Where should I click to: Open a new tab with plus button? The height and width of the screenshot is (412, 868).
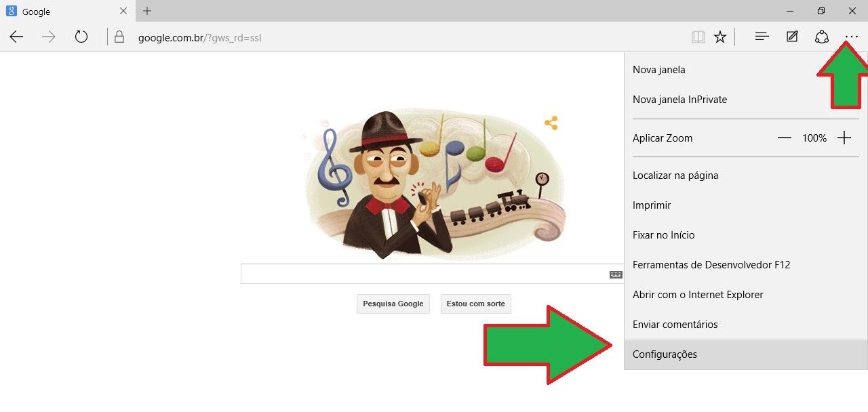pos(147,11)
